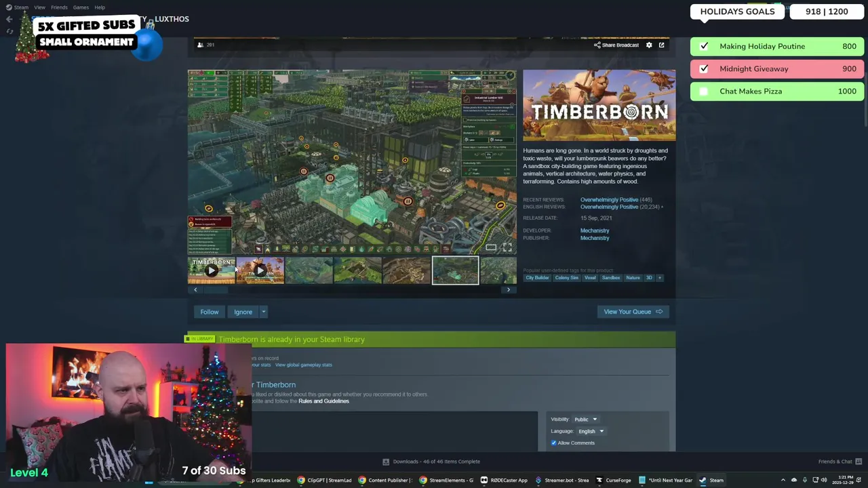The image size is (868, 488).
Task: Click the Ignore button
Action: [x=243, y=312]
